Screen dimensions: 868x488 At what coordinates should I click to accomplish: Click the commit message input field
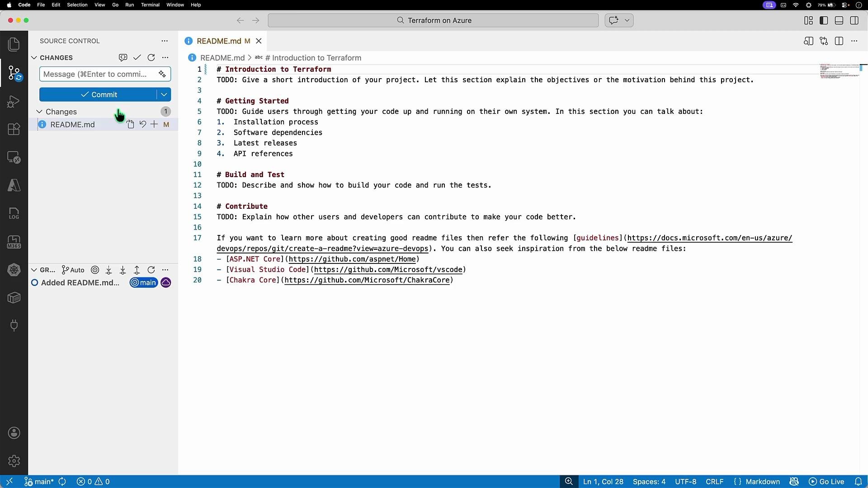(x=105, y=74)
